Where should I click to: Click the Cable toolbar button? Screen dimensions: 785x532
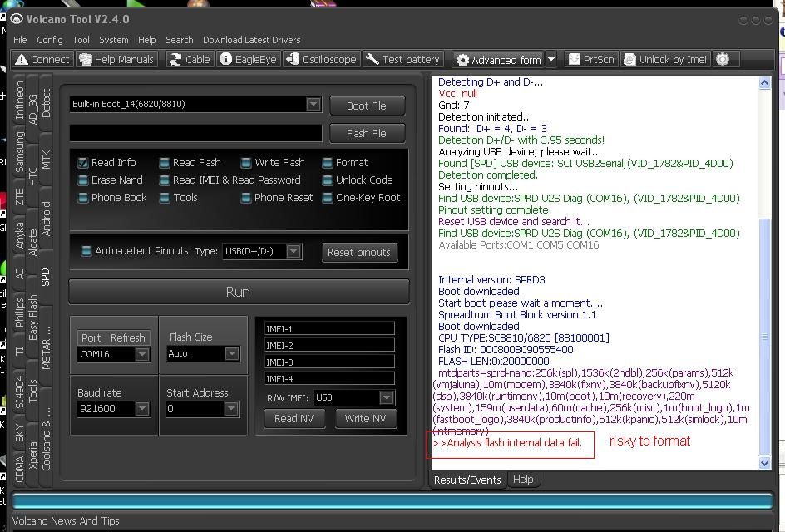click(190, 60)
